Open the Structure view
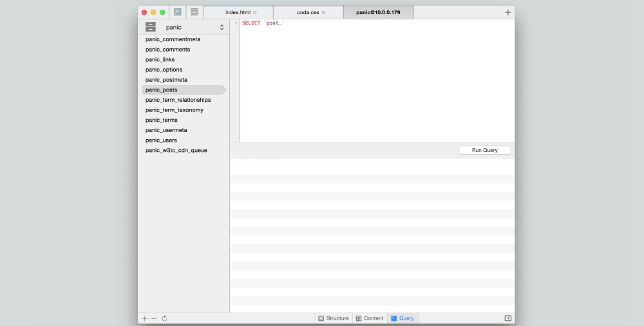The image size is (644, 326). pyautogui.click(x=334, y=318)
